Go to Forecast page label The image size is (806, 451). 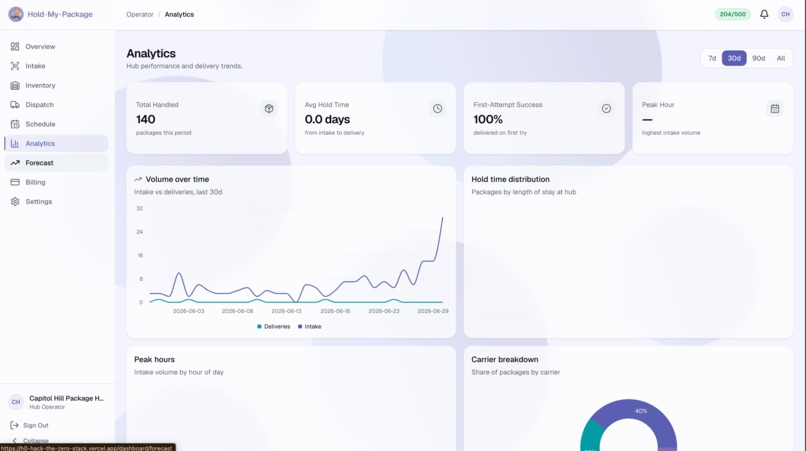point(40,163)
